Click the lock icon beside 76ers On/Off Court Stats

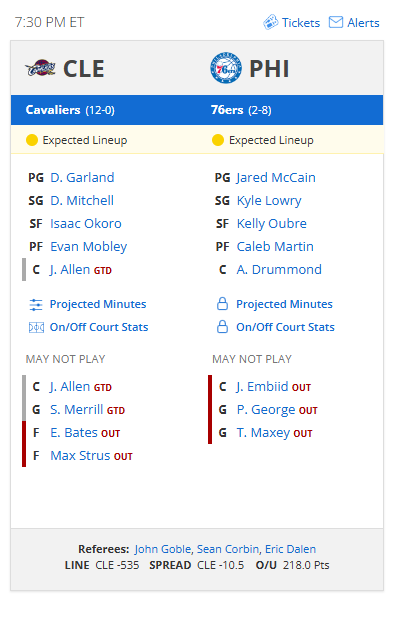click(x=222, y=327)
